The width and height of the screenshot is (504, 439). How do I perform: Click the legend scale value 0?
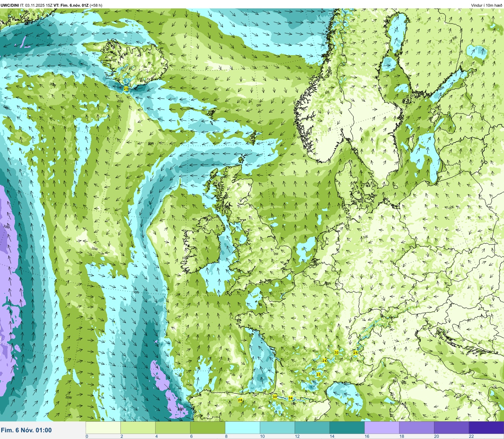[87, 436]
